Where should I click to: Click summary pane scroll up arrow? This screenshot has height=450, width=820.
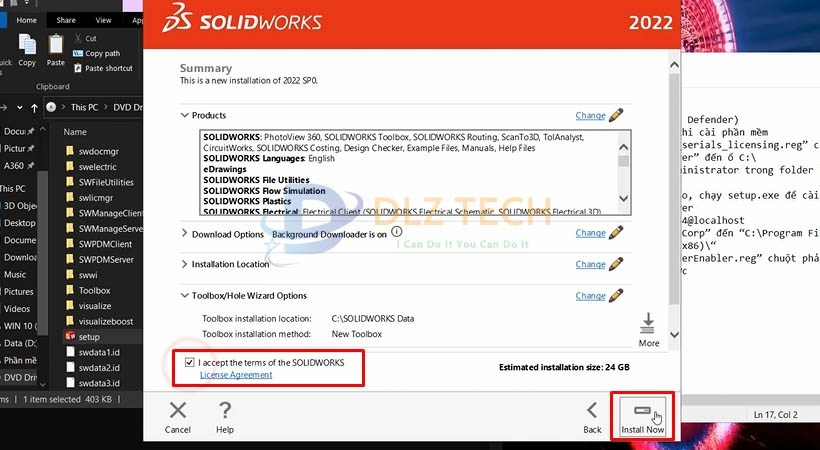pos(675,65)
